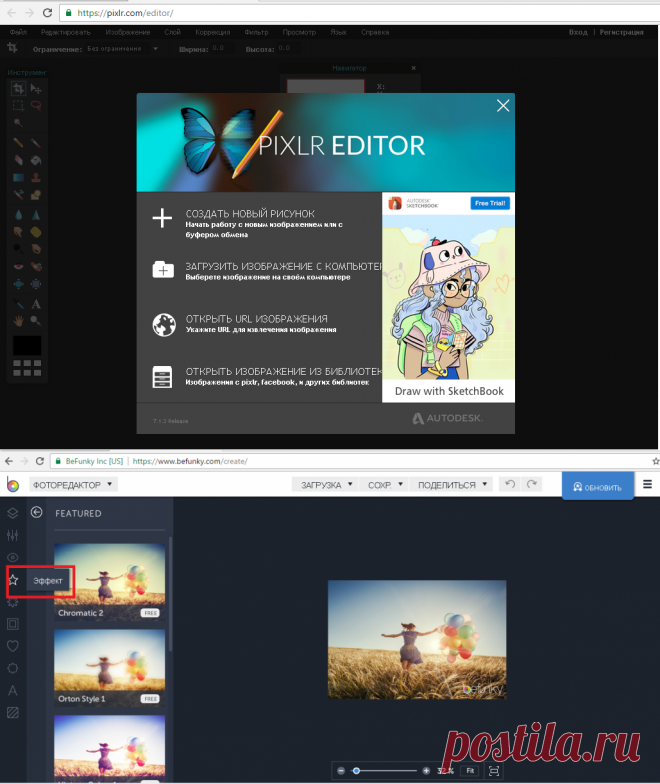Image resolution: width=660 pixels, height=784 pixels.
Task: Open the Фильтр menu in Pixlr
Action: (x=256, y=32)
